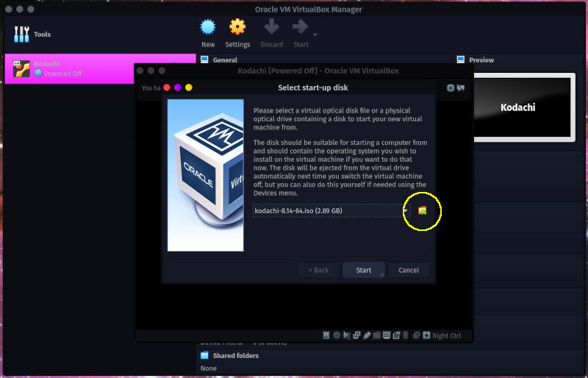Click the recording indicator in the VM status bar
Screen dimensions: 588x378
(396, 335)
